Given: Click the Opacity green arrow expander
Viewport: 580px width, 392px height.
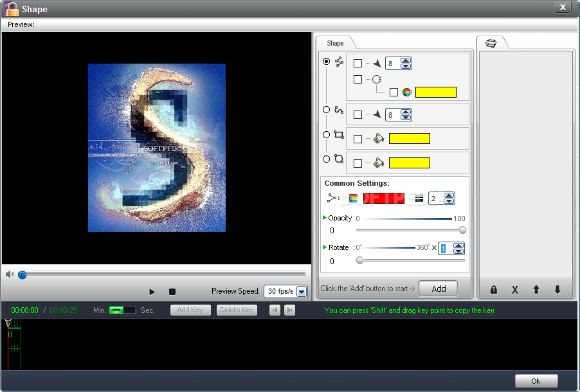Looking at the screenshot, I should [x=324, y=217].
